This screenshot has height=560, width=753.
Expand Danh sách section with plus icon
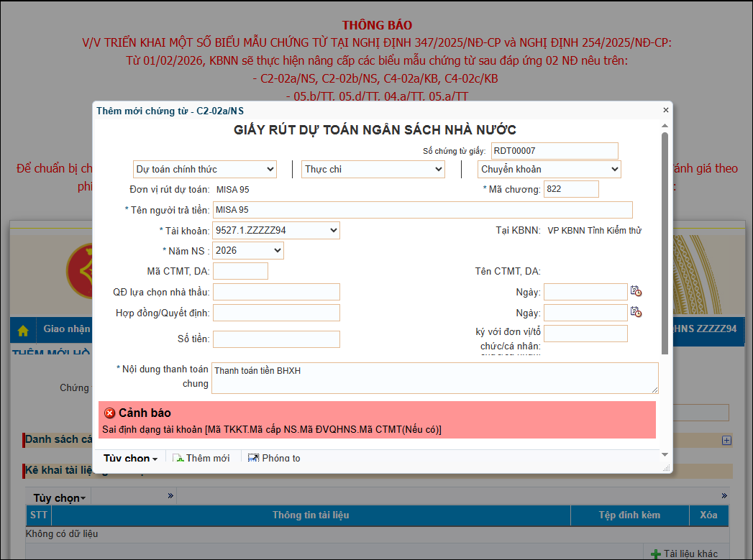pos(726,440)
